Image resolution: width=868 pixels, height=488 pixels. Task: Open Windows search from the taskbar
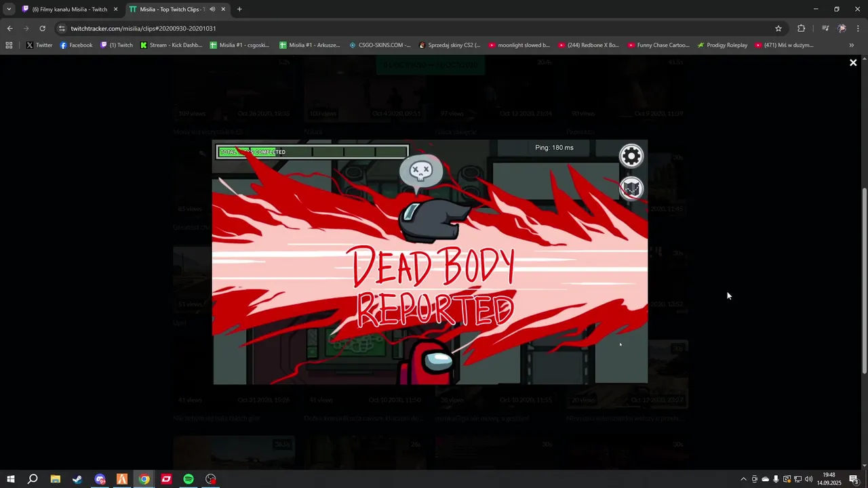point(33,479)
